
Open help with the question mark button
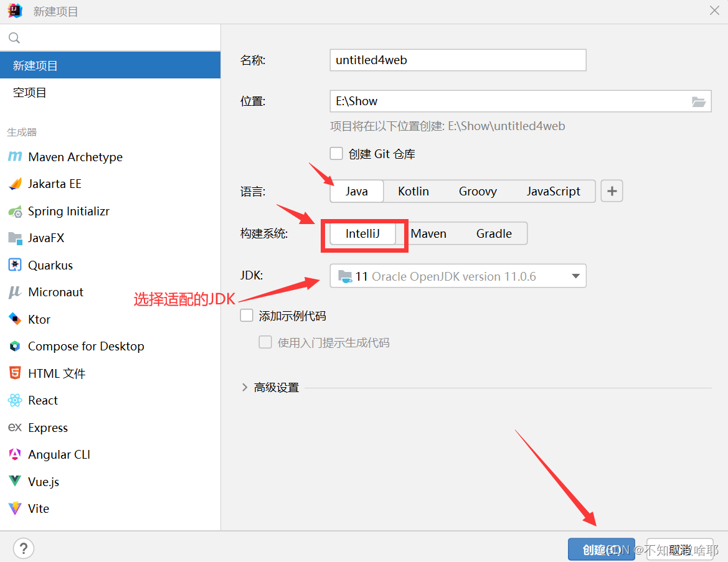coord(24,548)
